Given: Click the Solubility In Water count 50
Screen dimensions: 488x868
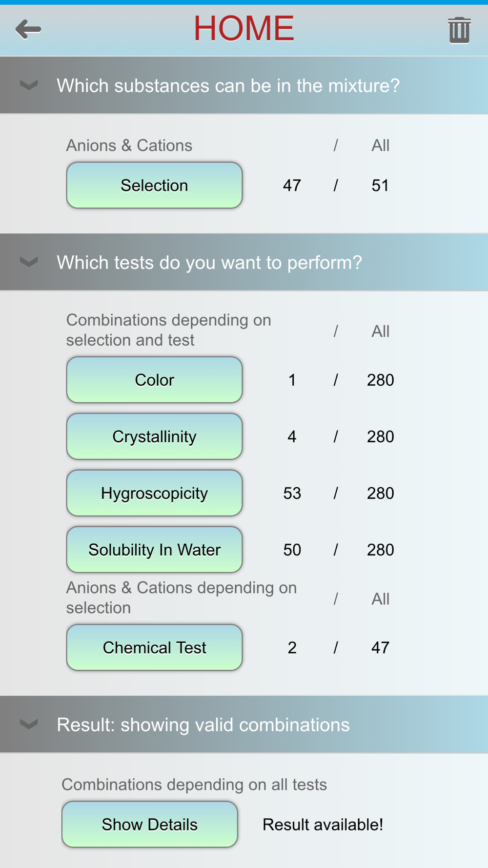Looking at the screenshot, I should [x=292, y=550].
